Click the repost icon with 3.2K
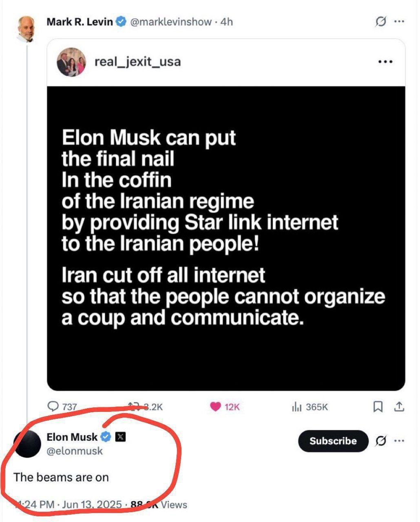Viewport: 420px width, 522px height. coord(133,406)
